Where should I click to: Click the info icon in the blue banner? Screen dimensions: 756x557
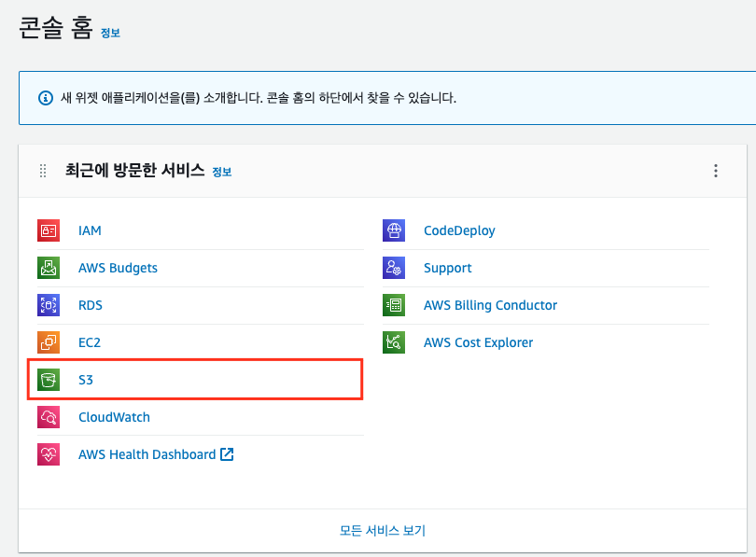pos(46,98)
